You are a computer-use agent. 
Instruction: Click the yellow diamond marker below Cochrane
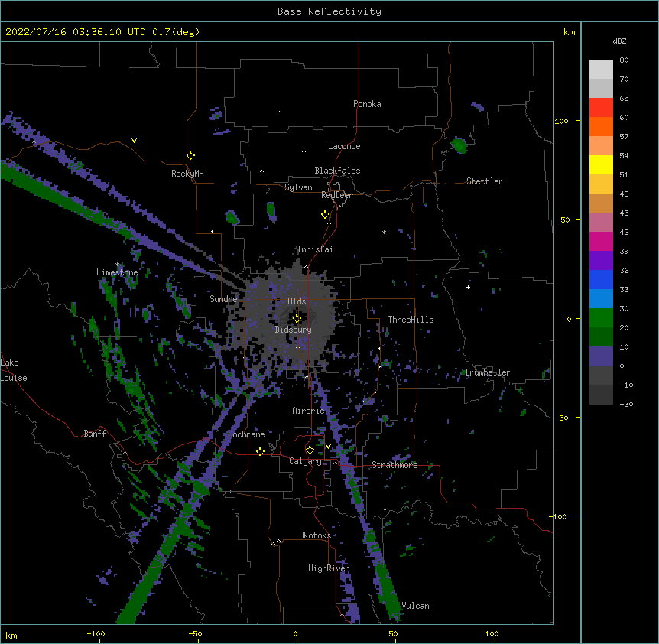(x=260, y=451)
